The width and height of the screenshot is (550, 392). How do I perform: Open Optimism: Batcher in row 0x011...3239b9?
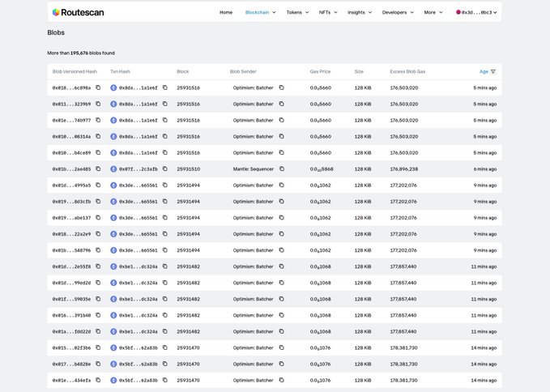[253, 104]
